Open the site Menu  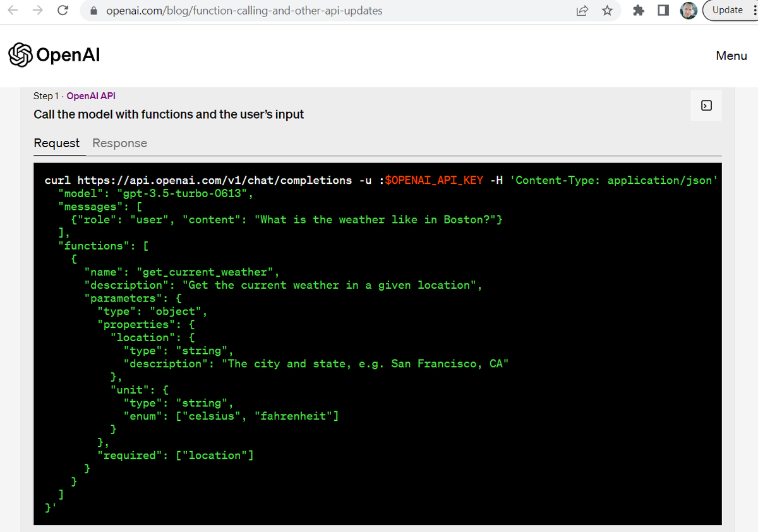tap(731, 56)
